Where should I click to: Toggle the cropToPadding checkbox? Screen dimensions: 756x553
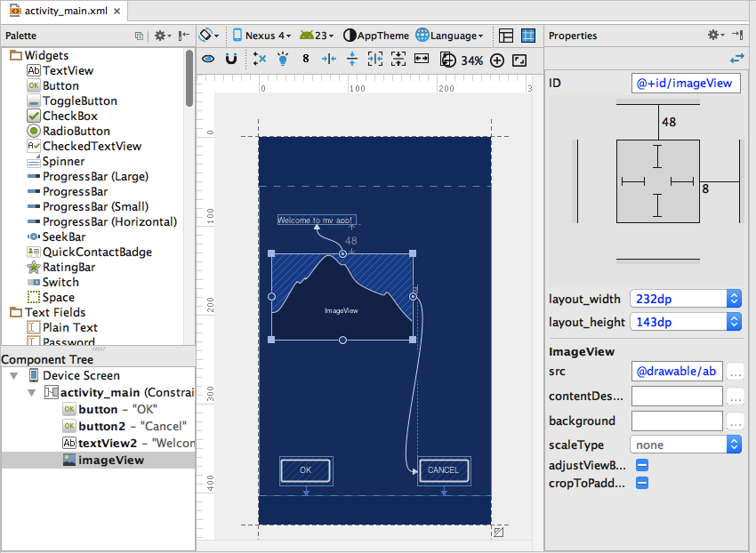pyautogui.click(x=642, y=483)
